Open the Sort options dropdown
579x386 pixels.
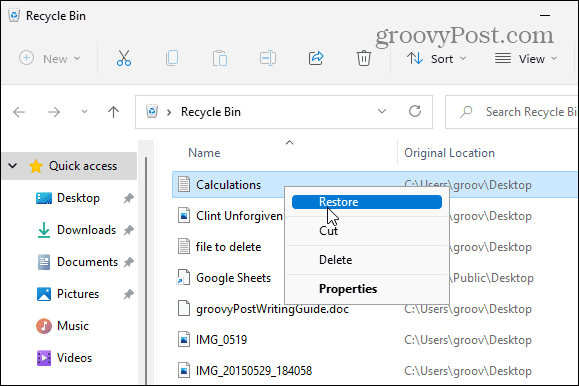(437, 59)
